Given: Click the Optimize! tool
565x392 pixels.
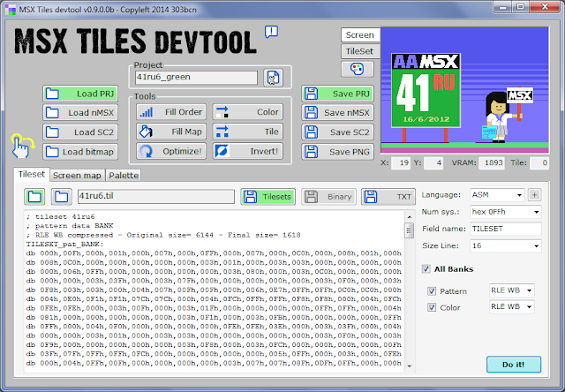Looking at the screenshot, I should click(x=171, y=151).
